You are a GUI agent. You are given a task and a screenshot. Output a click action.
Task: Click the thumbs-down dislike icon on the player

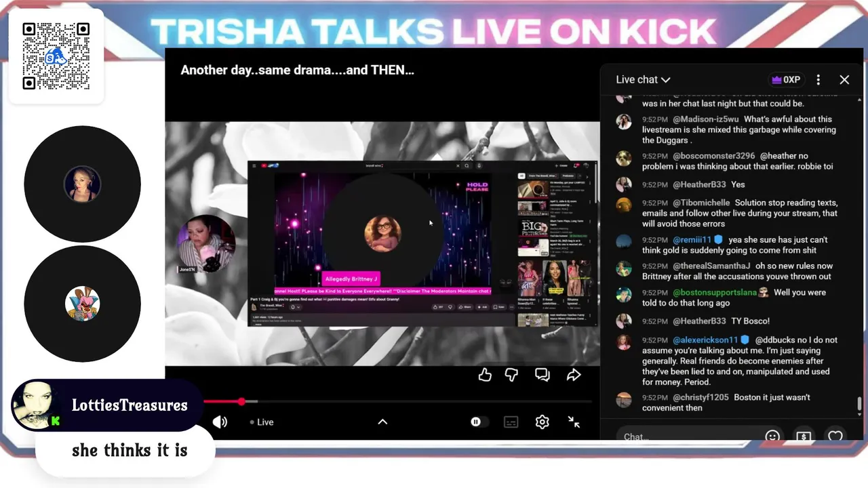tap(512, 375)
